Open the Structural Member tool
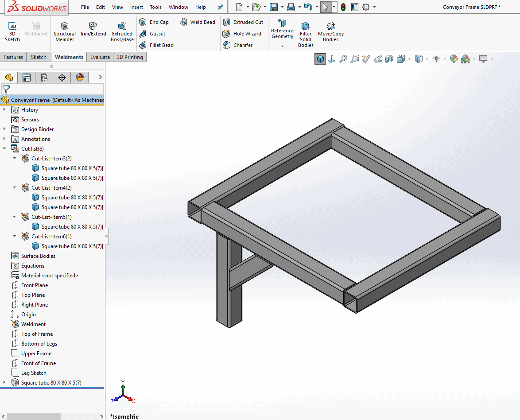Viewport: 520px width, 420px height. tap(65, 31)
